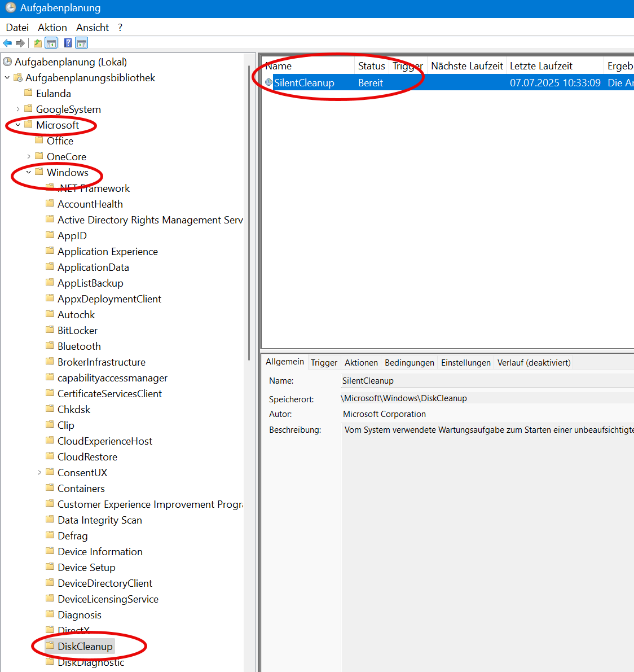Click the Containers folder icon
The image size is (634, 672).
pyautogui.click(x=50, y=487)
